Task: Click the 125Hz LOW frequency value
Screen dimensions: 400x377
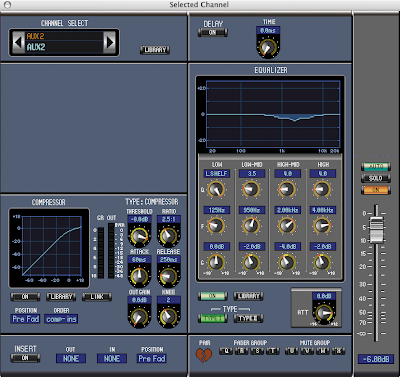Action: pyautogui.click(x=217, y=210)
